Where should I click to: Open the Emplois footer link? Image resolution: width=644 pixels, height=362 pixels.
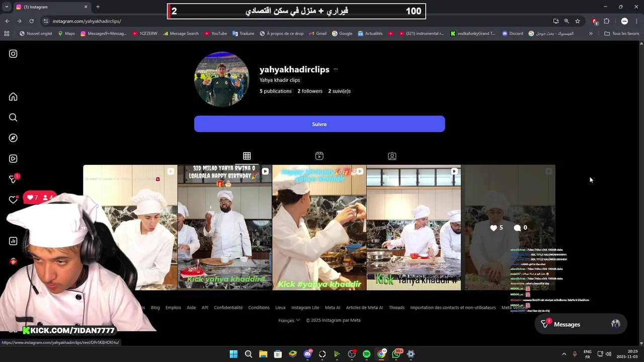tap(173, 308)
